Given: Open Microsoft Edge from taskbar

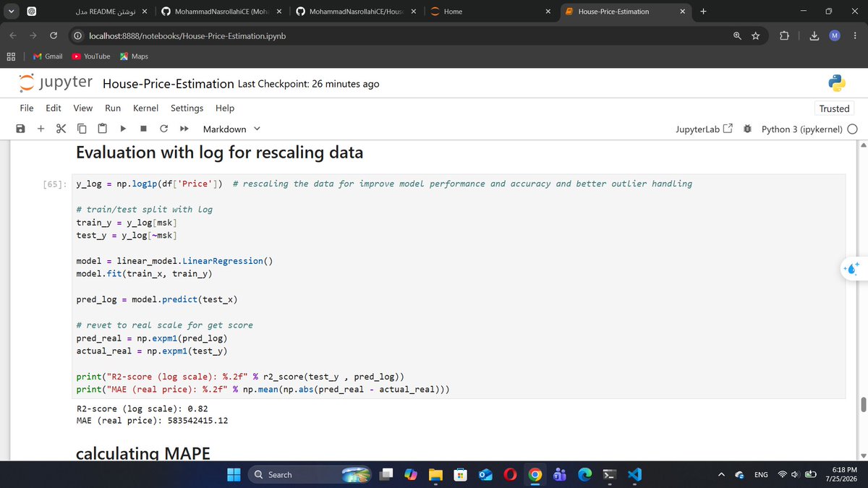Looking at the screenshot, I should click(584, 474).
